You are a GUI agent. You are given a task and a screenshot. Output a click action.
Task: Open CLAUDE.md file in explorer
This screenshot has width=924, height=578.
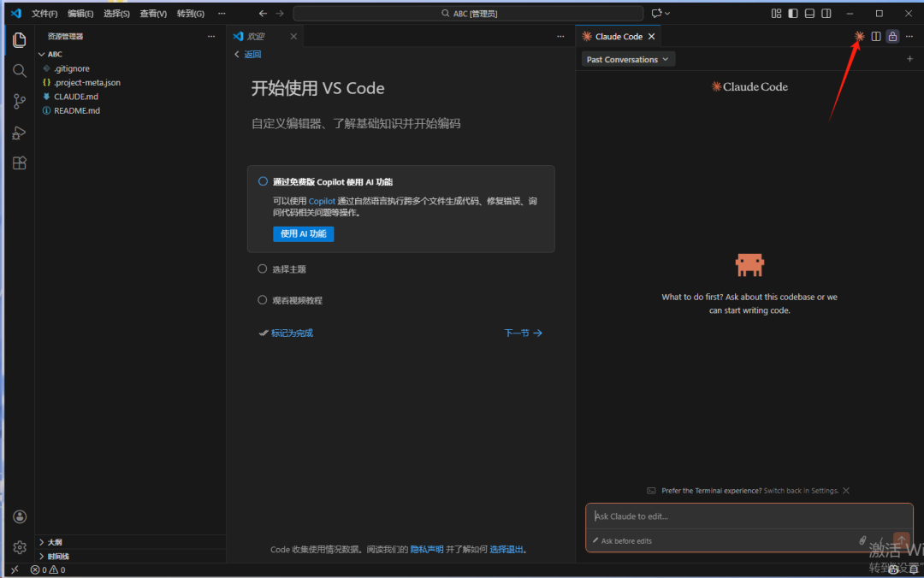tap(76, 97)
